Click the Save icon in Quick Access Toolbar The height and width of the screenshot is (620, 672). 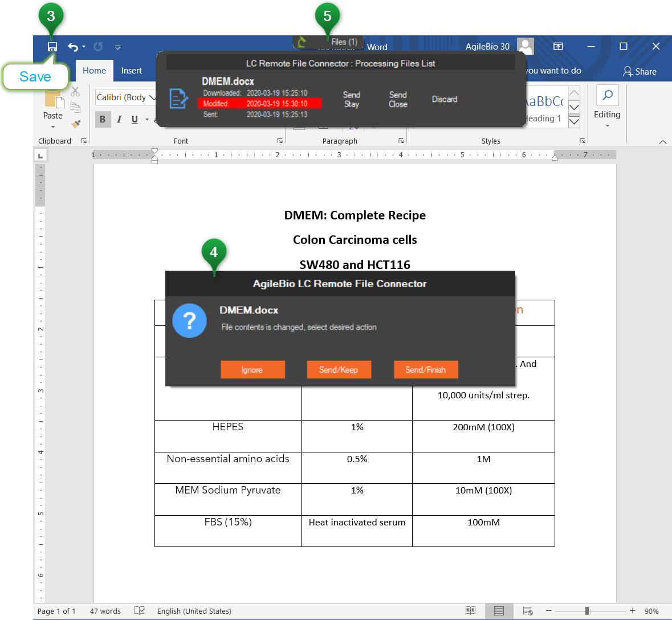(x=52, y=47)
